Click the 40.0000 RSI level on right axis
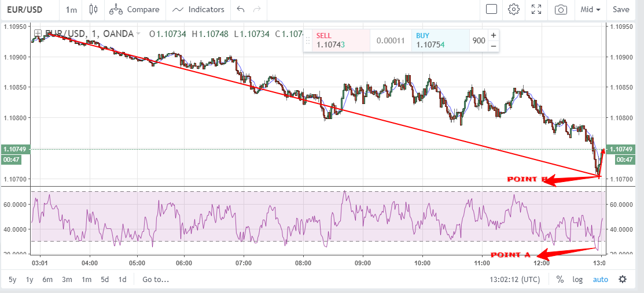 tap(622, 229)
